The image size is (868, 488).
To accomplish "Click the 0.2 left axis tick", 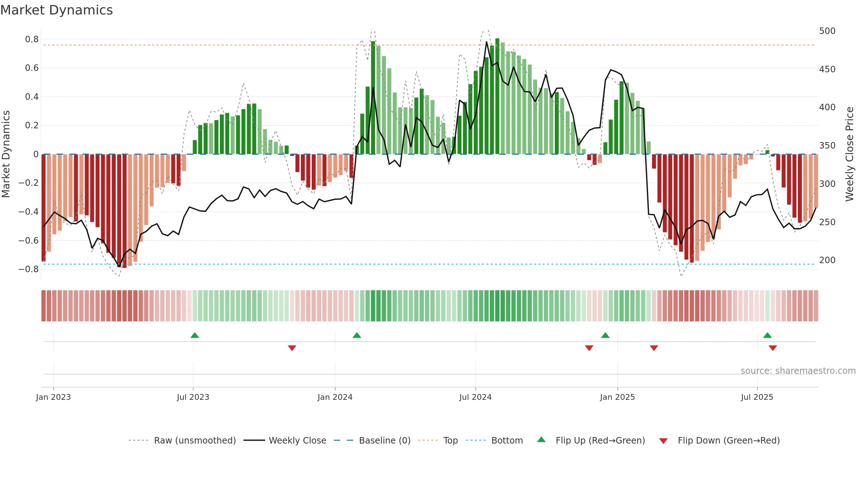I will click(32, 125).
